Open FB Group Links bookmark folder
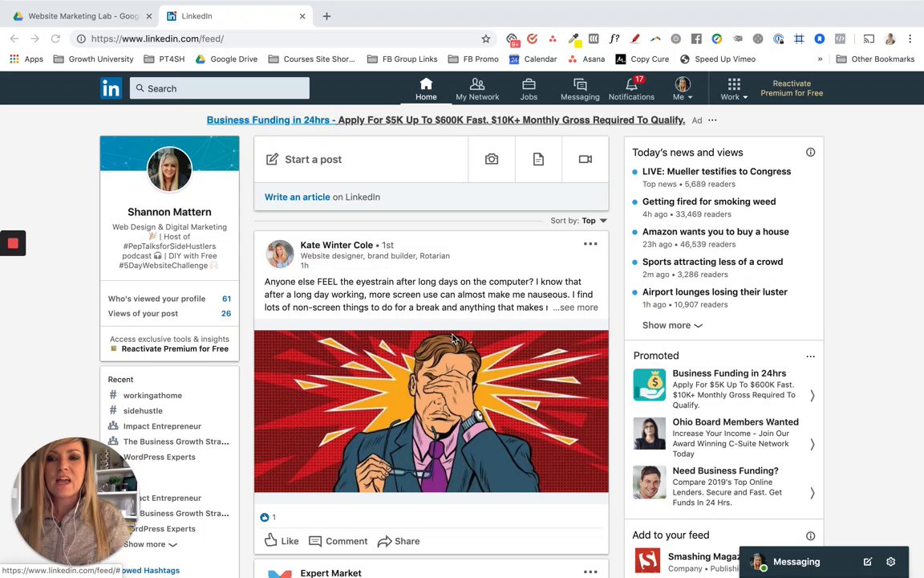This screenshot has height=578, width=924. coord(403,59)
